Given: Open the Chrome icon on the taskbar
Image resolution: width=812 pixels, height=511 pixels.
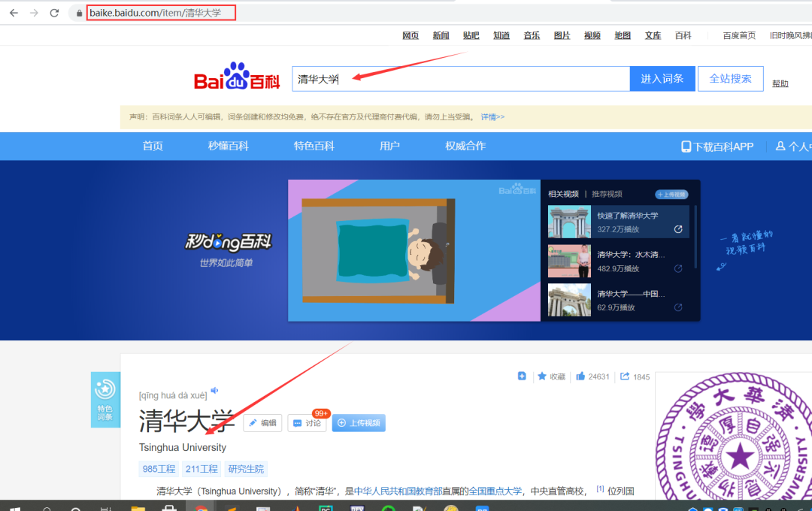Looking at the screenshot, I should pos(201,509).
